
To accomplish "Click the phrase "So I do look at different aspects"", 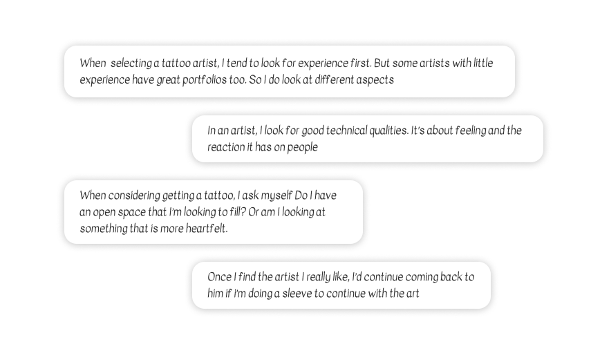I will click(x=321, y=80).
